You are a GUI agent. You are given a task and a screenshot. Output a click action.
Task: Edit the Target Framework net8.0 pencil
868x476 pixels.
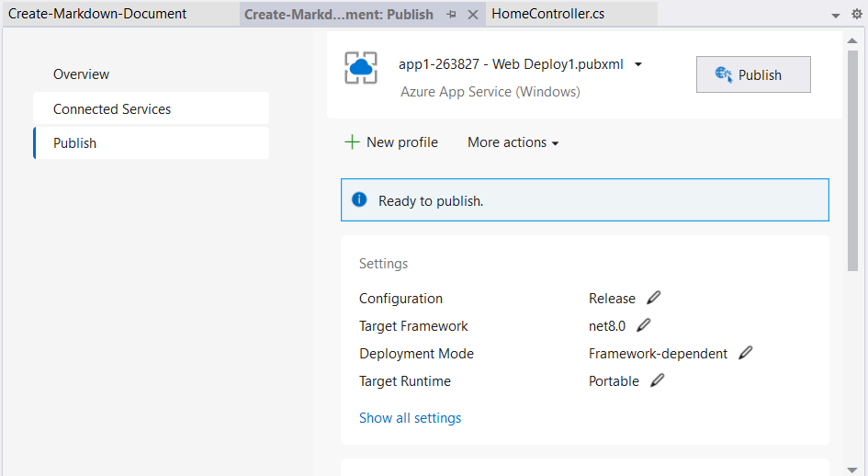tap(643, 325)
